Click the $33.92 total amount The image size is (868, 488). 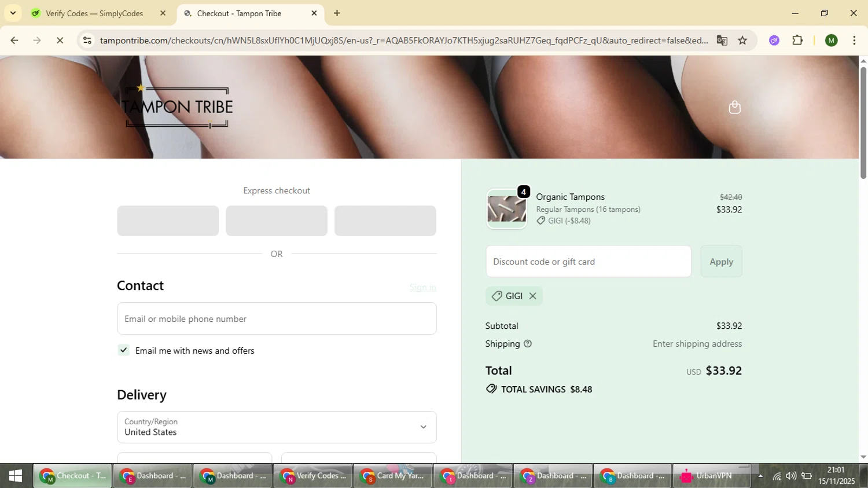(x=723, y=370)
